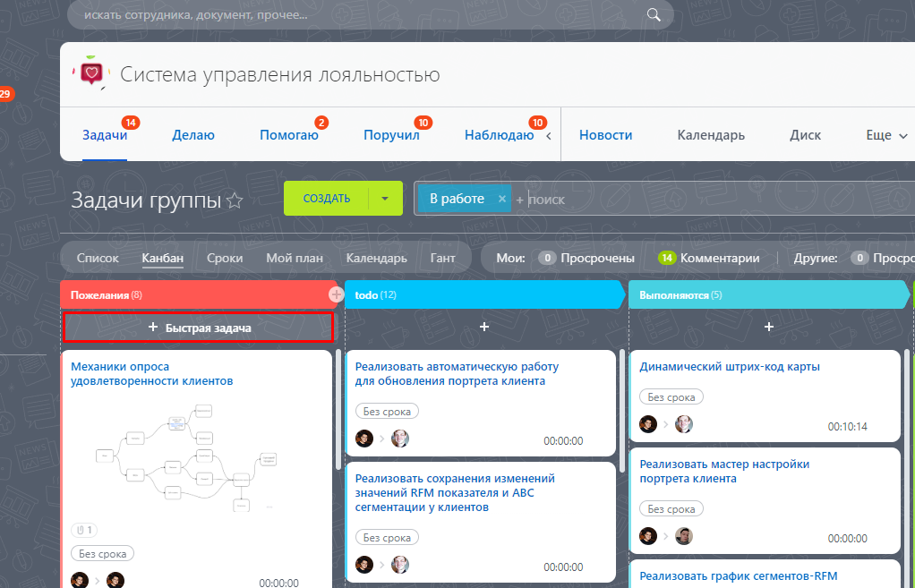Switch to the Гант view tab
This screenshot has height=588, width=915.
[x=442, y=258]
